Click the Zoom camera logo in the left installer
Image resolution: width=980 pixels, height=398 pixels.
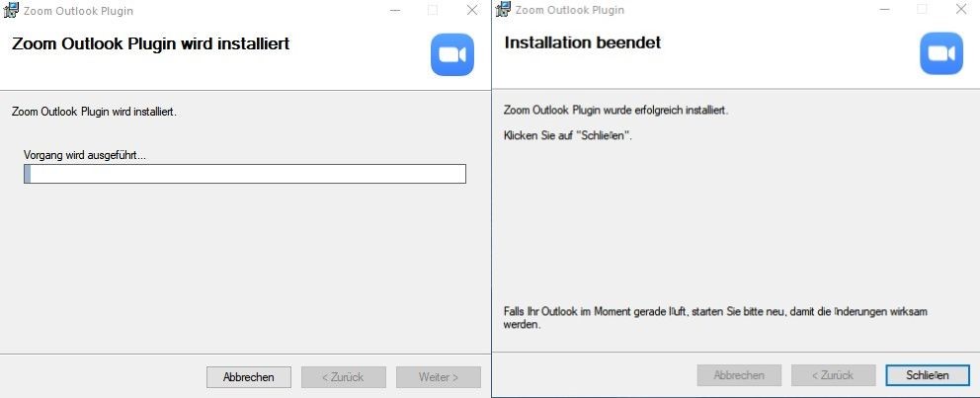click(451, 55)
